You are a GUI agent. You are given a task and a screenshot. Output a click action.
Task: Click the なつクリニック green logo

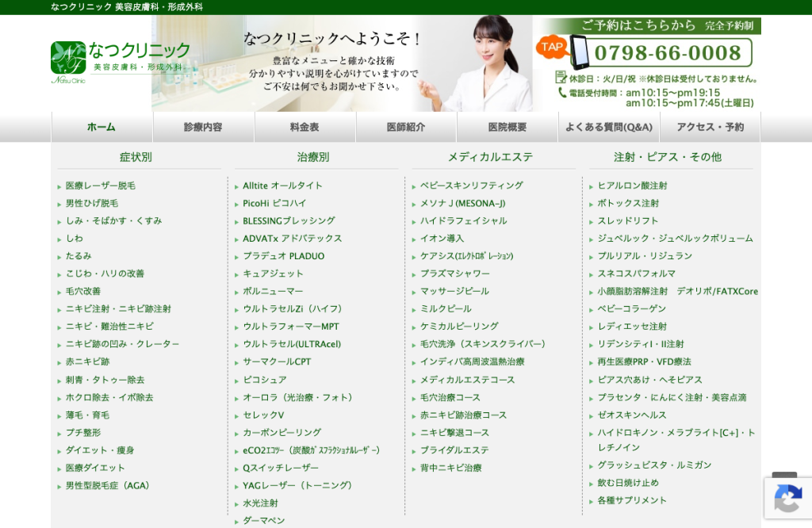[121, 62]
